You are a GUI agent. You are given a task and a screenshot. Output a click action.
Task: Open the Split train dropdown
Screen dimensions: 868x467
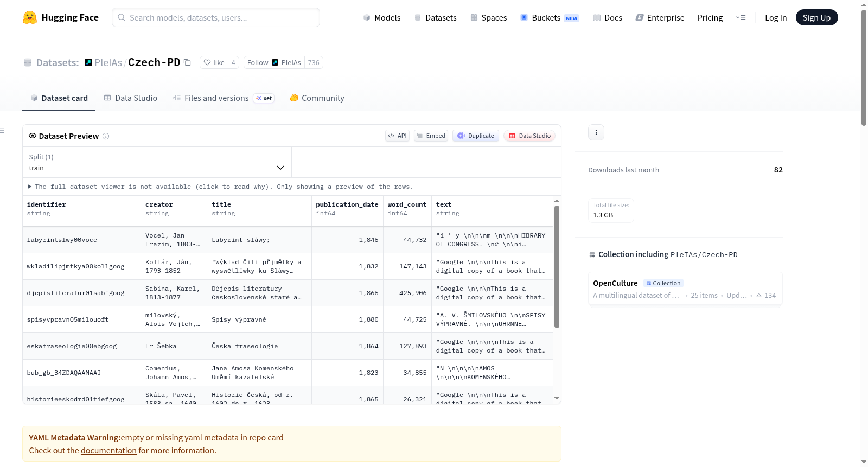[x=157, y=162]
